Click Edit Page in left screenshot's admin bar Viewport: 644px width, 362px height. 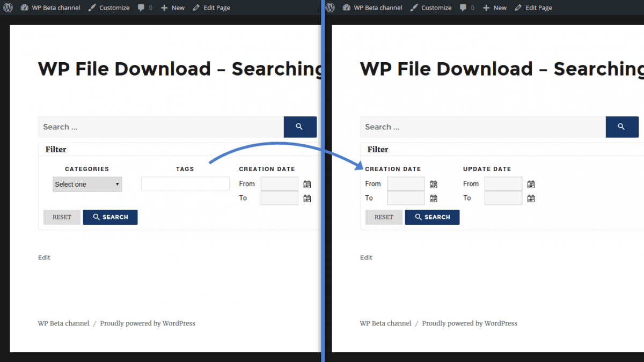[211, 8]
